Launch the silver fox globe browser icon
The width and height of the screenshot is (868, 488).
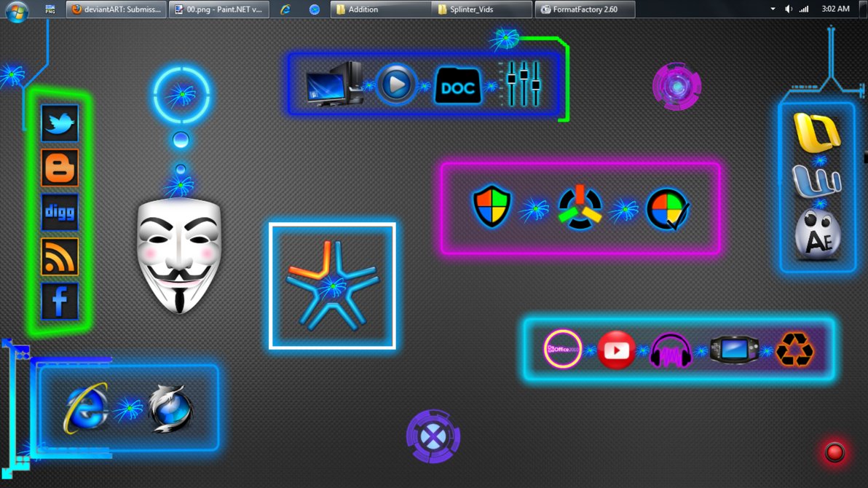170,408
